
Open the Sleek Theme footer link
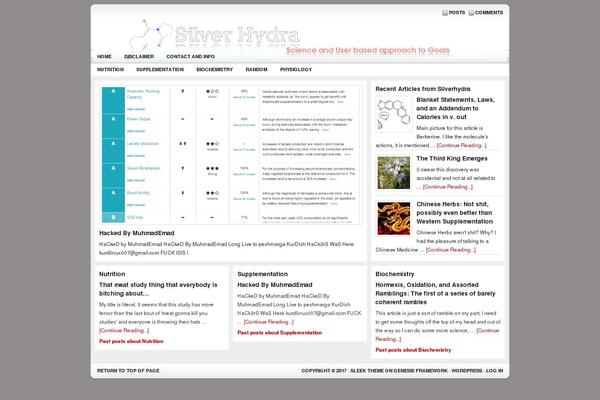click(367, 371)
